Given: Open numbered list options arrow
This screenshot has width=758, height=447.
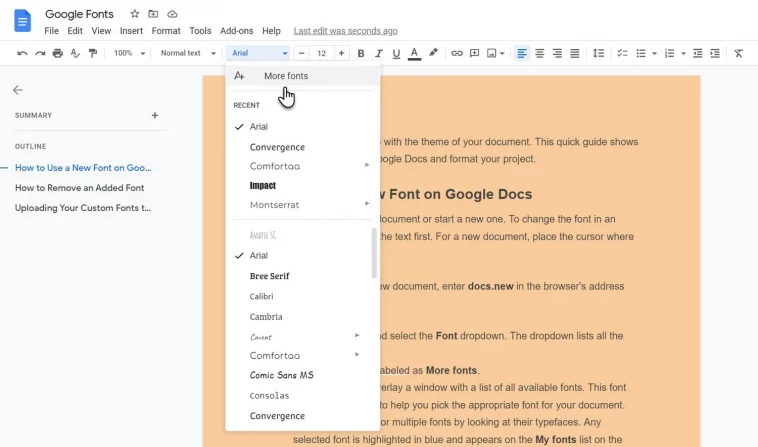Looking at the screenshot, I should [683, 53].
